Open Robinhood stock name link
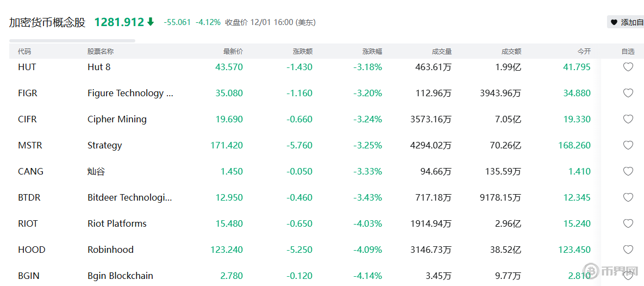 coord(110,250)
